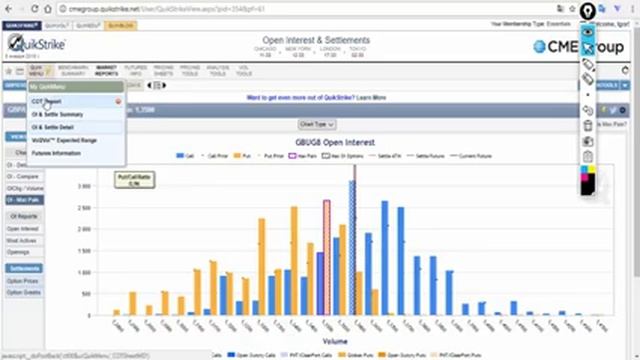Go to the Pricing Sheets tab

(163, 71)
